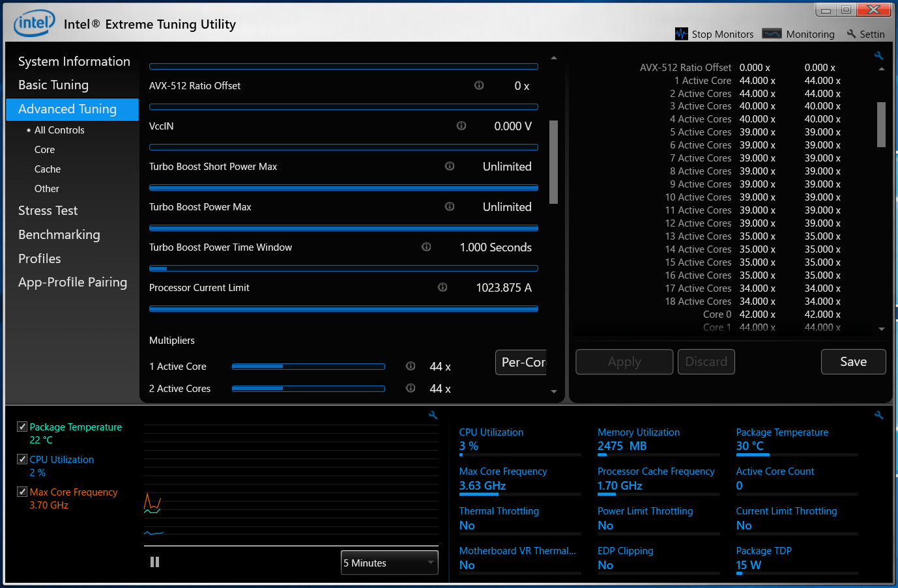Viewport: 898px width, 588px height.
Task: Click the VccIN info icon
Action: point(461,126)
